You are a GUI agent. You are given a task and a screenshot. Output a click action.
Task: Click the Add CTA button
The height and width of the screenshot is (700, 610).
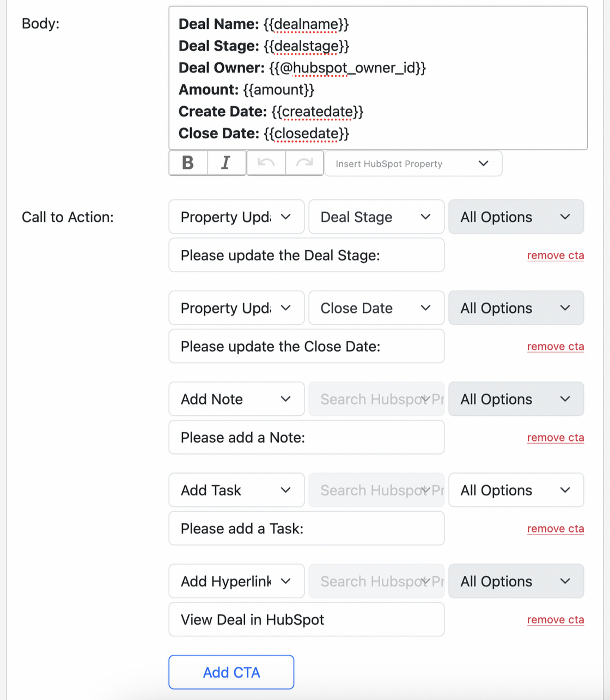coord(231,672)
